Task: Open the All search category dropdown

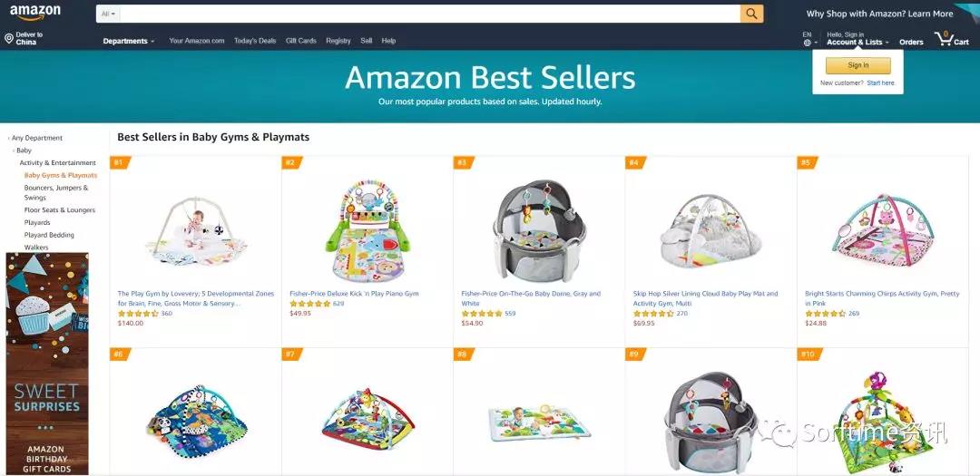Action: [x=108, y=14]
